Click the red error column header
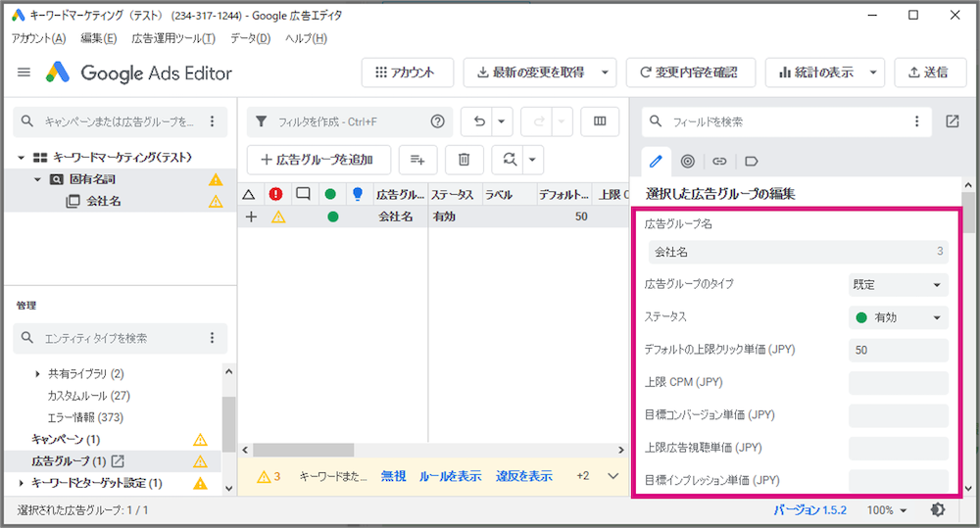The width and height of the screenshot is (980, 528). [x=275, y=194]
